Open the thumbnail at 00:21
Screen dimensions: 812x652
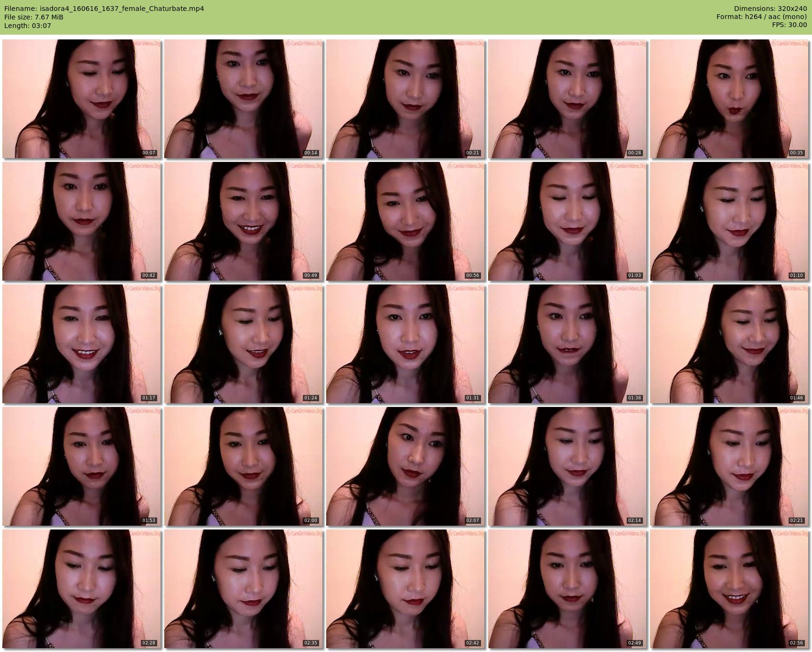pyautogui.click(x=405, y=99)
